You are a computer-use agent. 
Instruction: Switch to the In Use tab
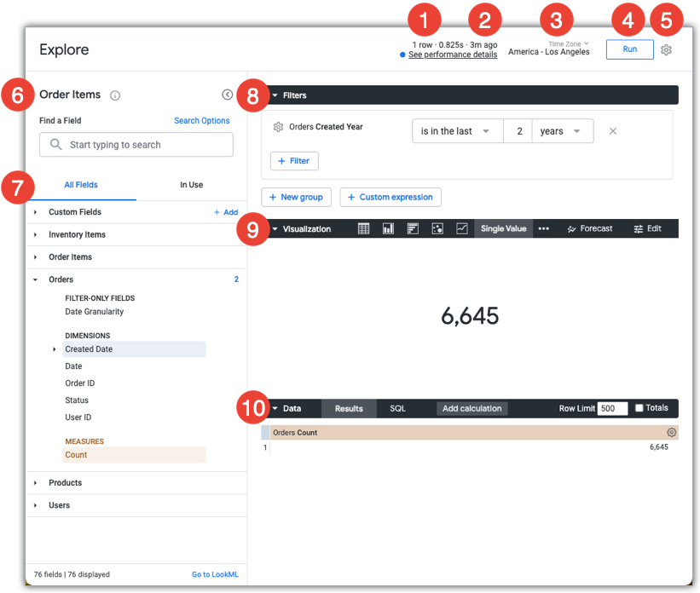point(191,184)
